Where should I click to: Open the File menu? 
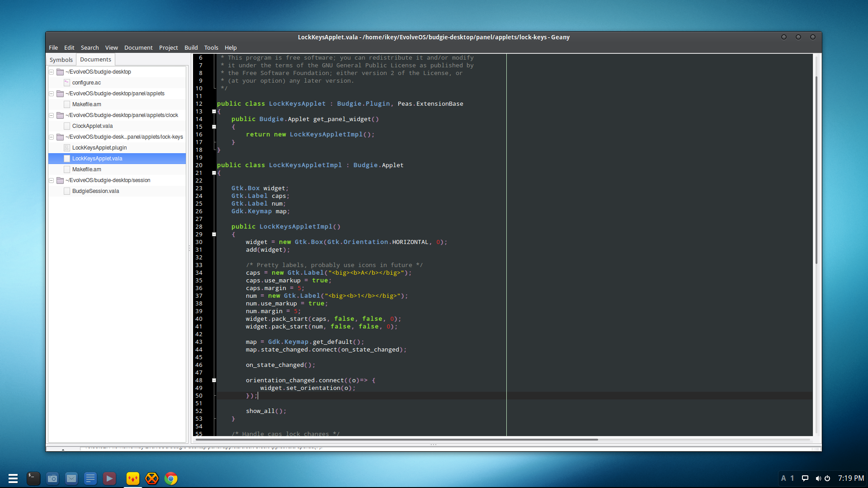click(53, 47)
